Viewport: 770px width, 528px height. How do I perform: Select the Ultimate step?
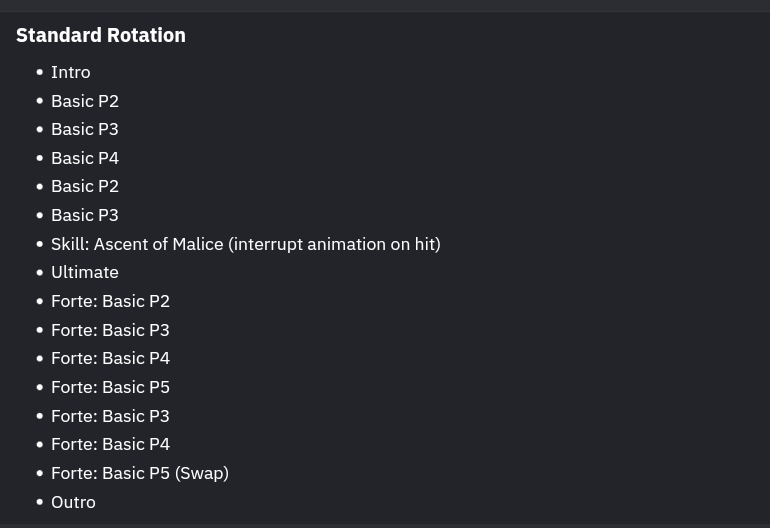[85, 272]
